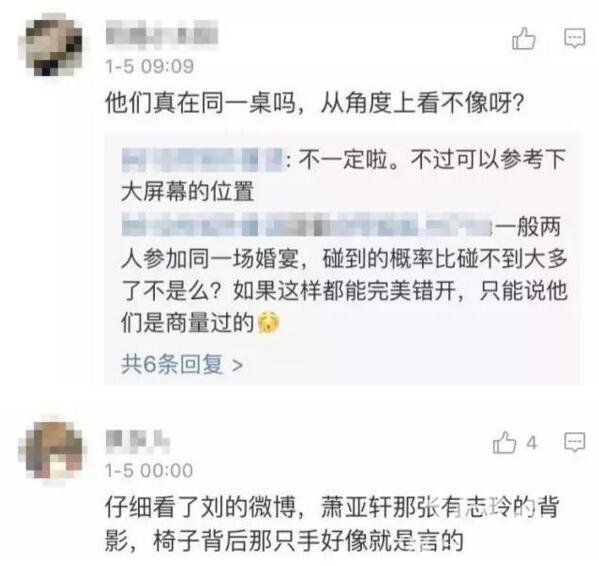This screenshot has width=599, height=566.
Task: Select the reply about 同一场婚宴
Action: (344, 274)
